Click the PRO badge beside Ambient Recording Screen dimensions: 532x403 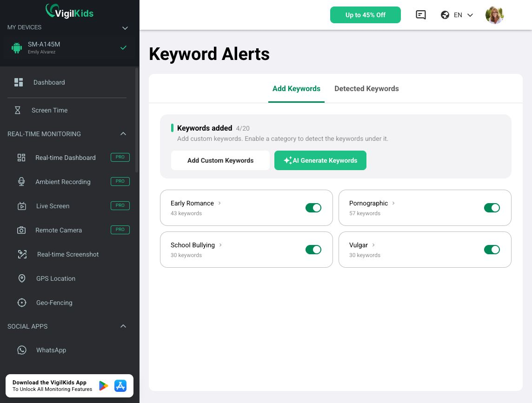120,181
